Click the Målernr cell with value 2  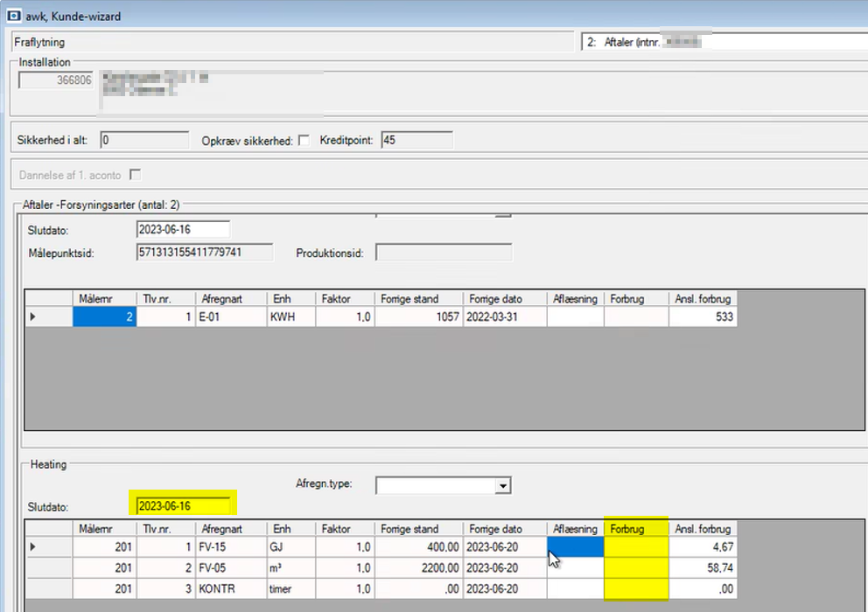point(105,316)
